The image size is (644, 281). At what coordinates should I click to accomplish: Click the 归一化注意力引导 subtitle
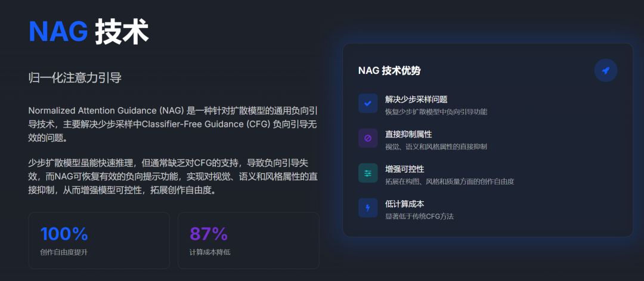(75, 77)
